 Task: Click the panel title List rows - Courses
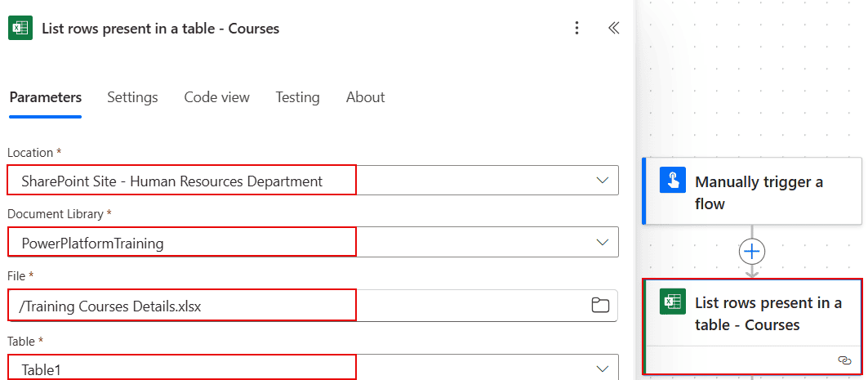click(x=161, y=29)
